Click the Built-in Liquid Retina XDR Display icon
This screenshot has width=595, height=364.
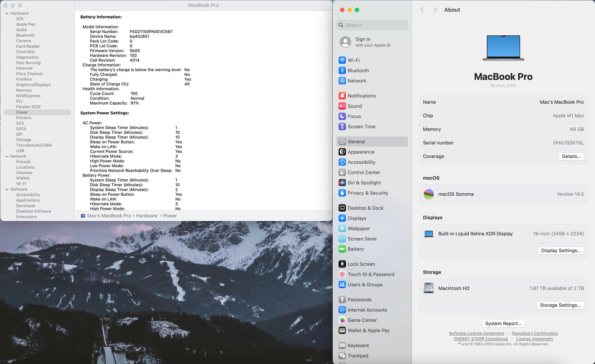tap(429, 234)
